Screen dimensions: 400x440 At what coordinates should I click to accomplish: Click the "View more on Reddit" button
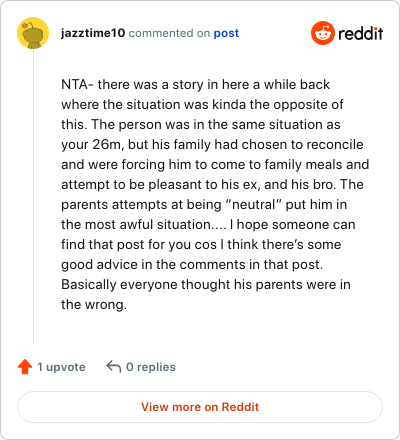pos(200,407)
